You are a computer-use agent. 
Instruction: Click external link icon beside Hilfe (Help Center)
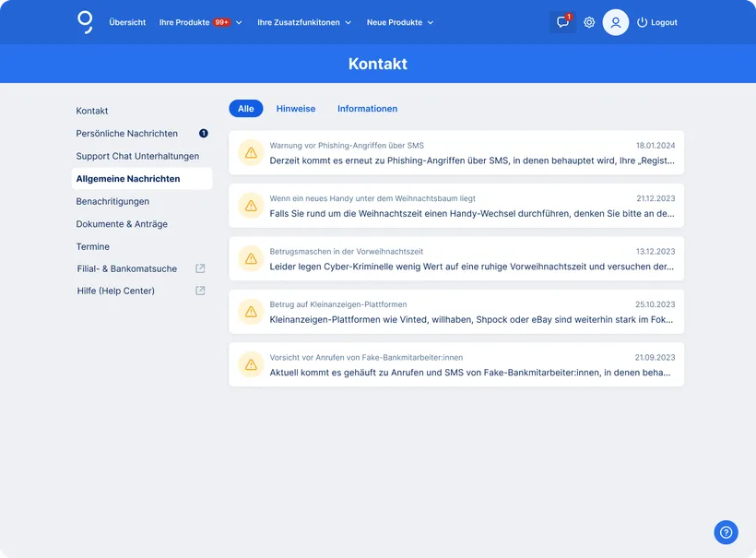tap(200, 291)
